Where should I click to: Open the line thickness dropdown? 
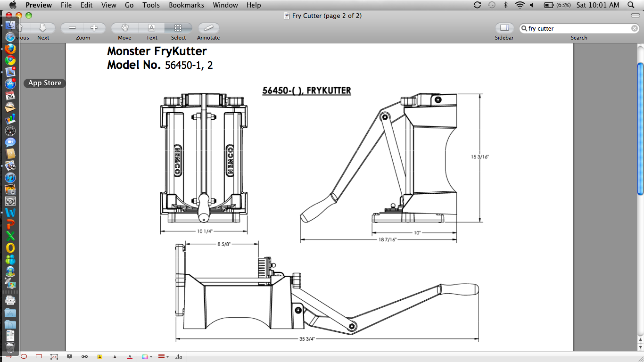tap(164, 357)
